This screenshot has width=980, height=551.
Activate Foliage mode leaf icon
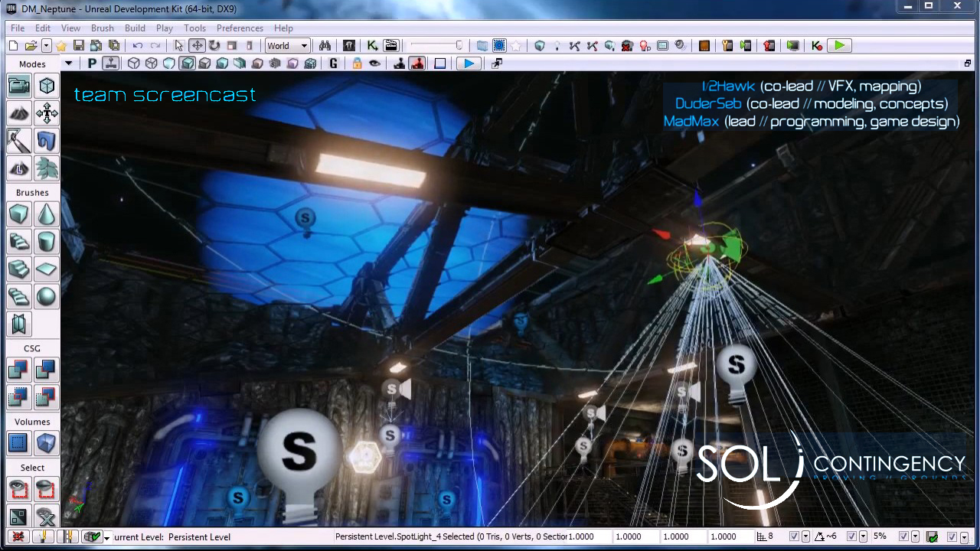47,168
